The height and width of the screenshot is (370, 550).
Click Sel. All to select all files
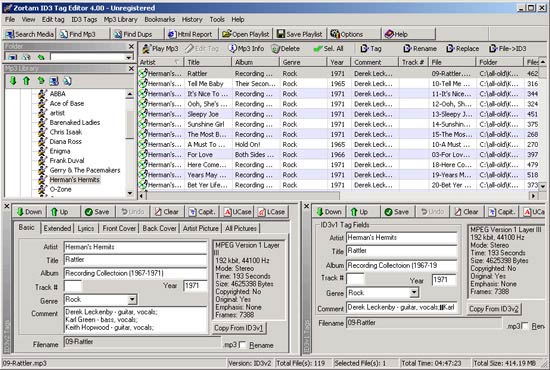(x=329, y=49)
